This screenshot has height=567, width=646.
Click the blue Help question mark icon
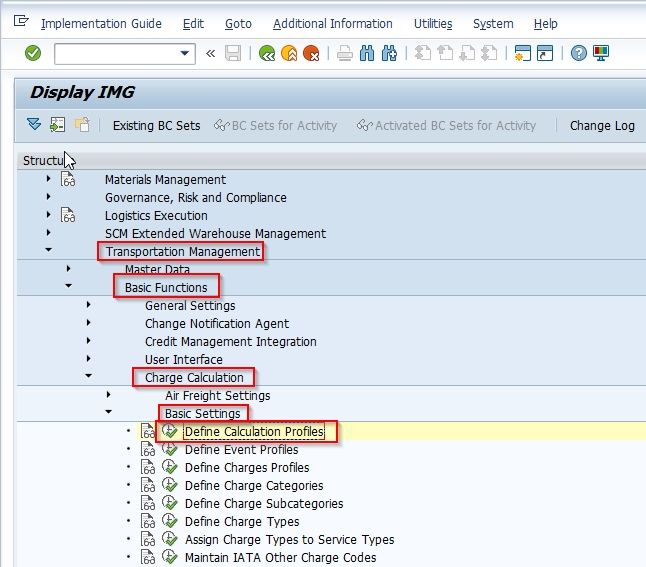(x=579, y=53)
